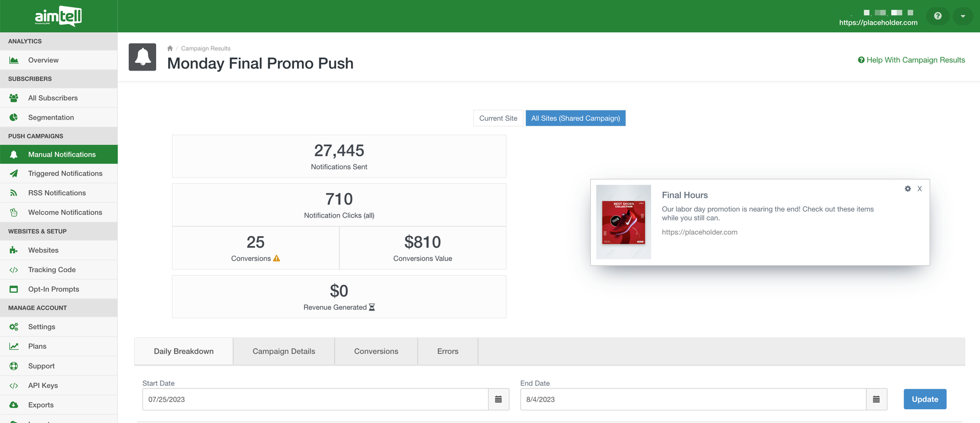This screenshot has height=423, width=980.
Task: Click the notification preview gear icon
Action: pyautogui.click(x=907, y=189)
